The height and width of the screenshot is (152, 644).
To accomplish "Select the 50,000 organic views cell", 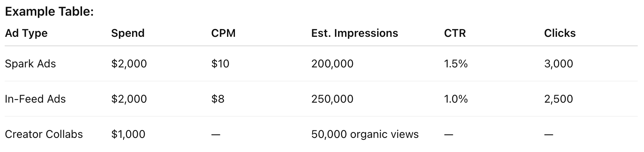I will pyautogui.click(x=365, y=134).
